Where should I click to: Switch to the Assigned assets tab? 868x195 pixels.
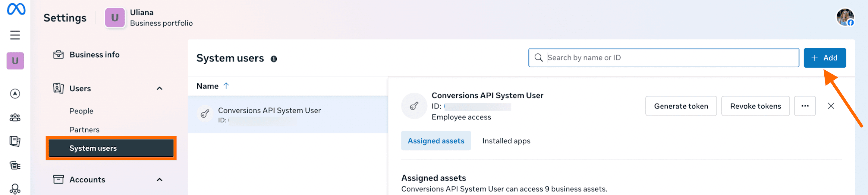click(x=436, y=141)
